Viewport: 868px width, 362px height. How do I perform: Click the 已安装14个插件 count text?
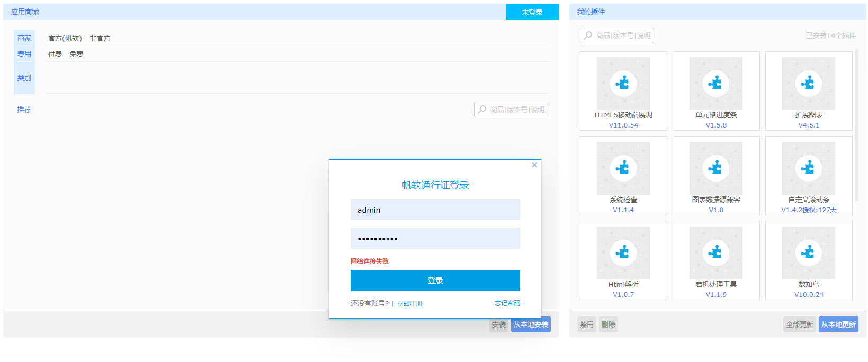[831, 35]
